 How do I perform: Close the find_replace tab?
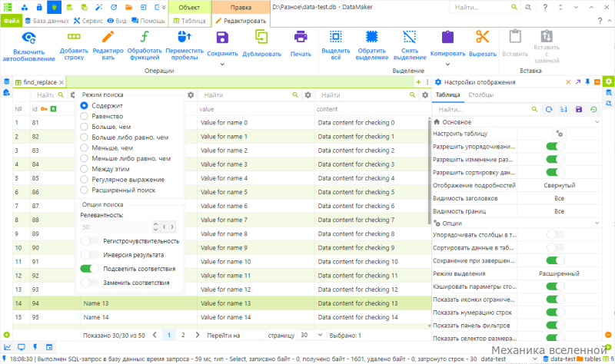(61, 82)
